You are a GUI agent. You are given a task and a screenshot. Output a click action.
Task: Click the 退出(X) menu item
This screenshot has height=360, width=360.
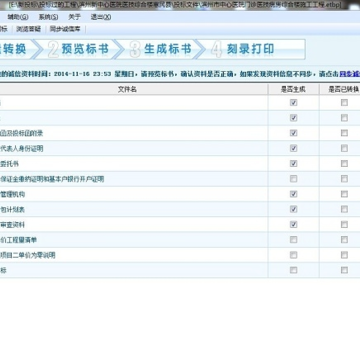click(101, 17)
